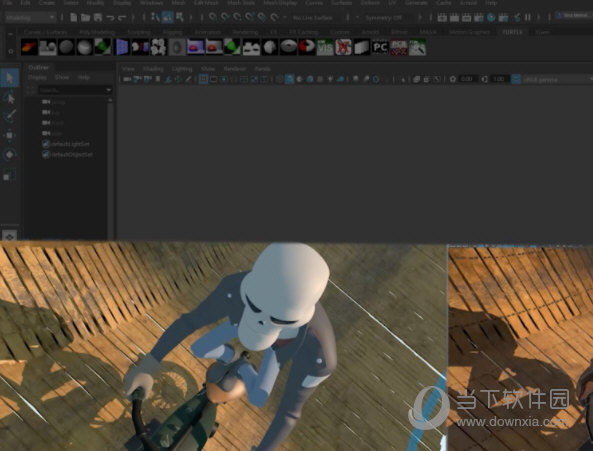Toggle highlighted select-by-object-type mode button
The width and height of the screenshot is (593, 451).
tap(167, 17)
